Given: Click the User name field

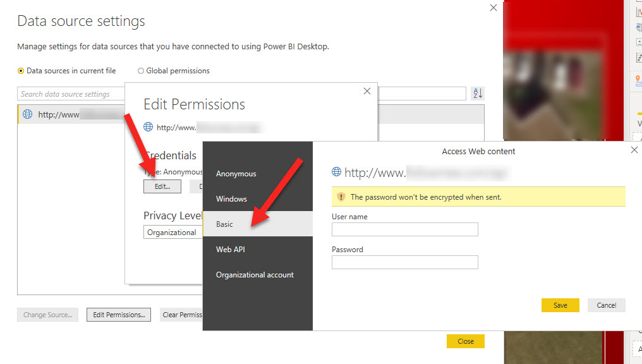Looking at the screenshot, I should (x=405, y=229).
